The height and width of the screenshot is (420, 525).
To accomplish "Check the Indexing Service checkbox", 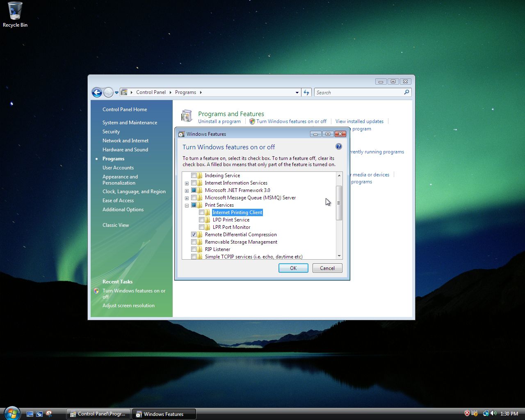I will tap(194, 176).
